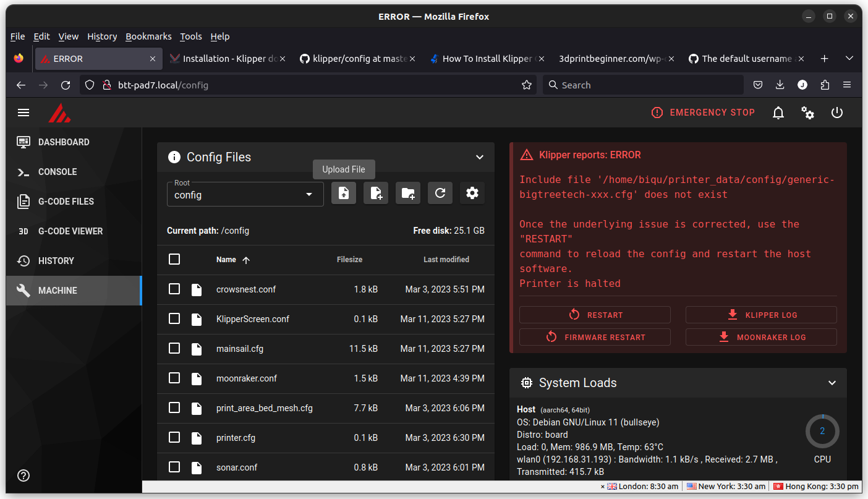Toggle select-all files checkbox
868x499 pixels.
(x=174, y=259)
